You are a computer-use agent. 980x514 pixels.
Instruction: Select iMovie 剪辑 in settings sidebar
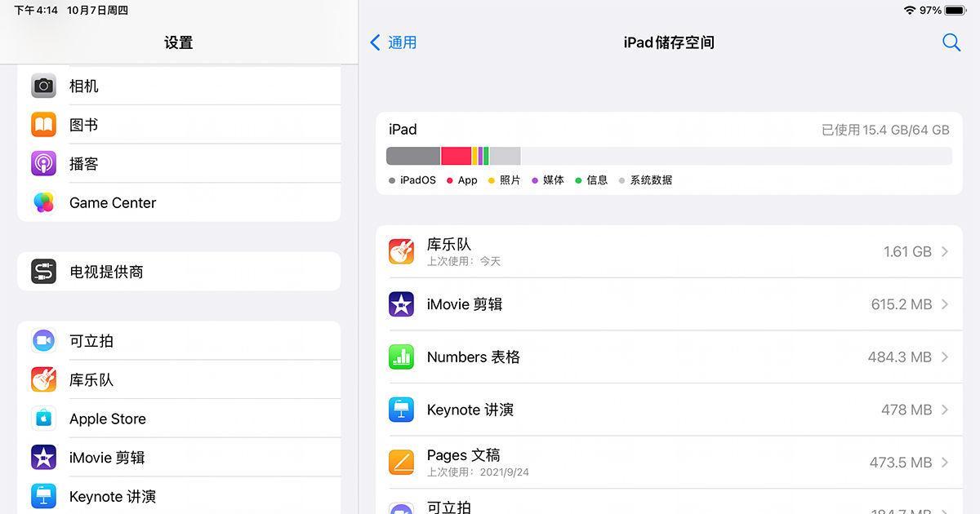179,459
